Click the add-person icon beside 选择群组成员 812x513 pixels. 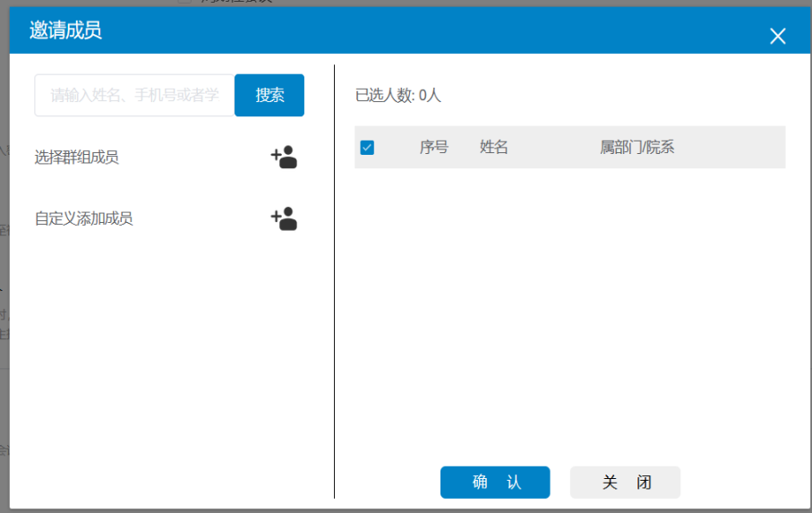pyautogui.click(x=284, y=158)
